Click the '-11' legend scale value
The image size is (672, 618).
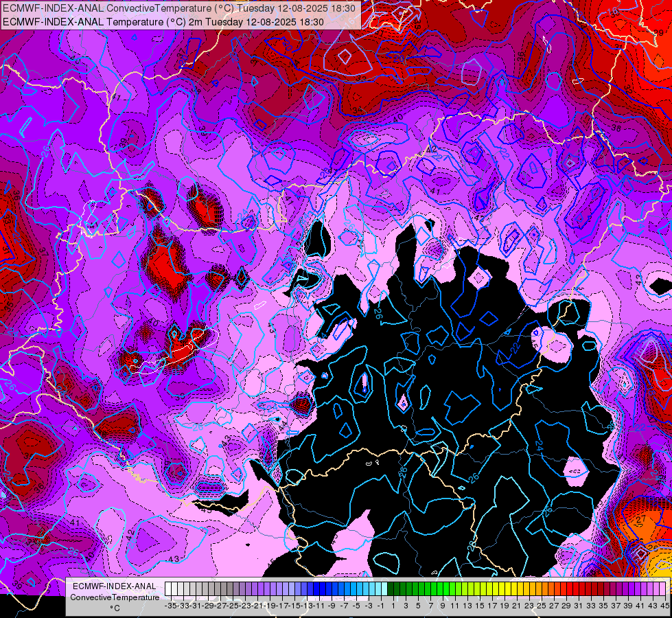[x=319, y=606]
